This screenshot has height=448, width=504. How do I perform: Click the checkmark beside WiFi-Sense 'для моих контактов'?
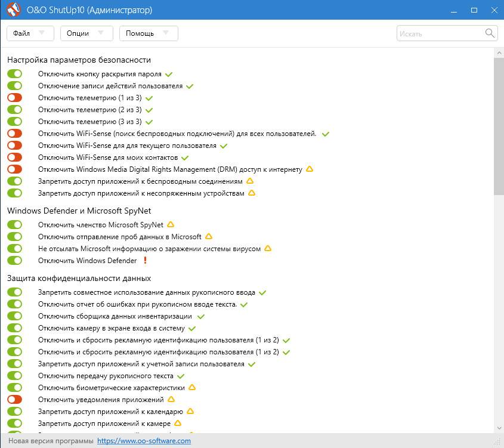pyautogui.click(x=185, y=158)
